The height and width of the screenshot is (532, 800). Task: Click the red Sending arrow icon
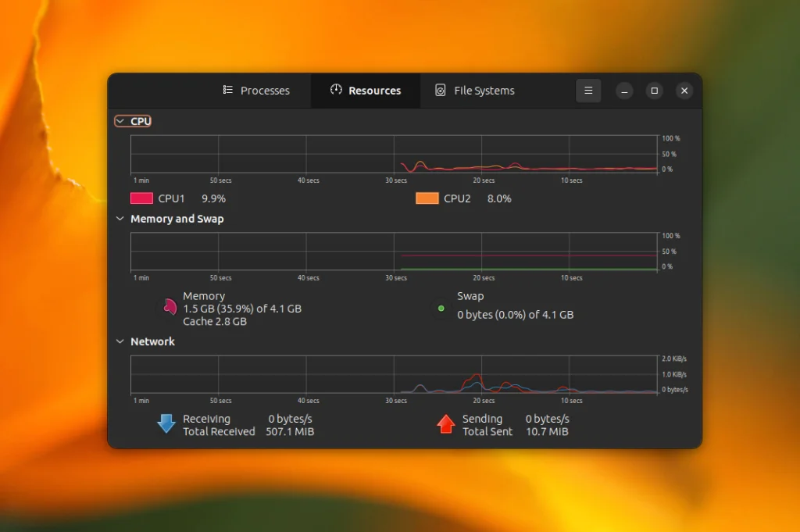446,424
